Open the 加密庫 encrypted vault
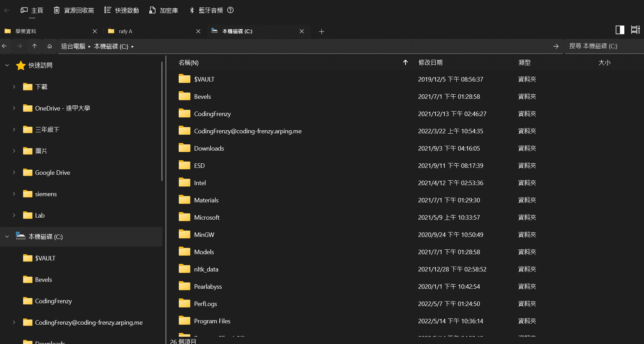Screen dimensions: 644x344 (x=164, y=10)
